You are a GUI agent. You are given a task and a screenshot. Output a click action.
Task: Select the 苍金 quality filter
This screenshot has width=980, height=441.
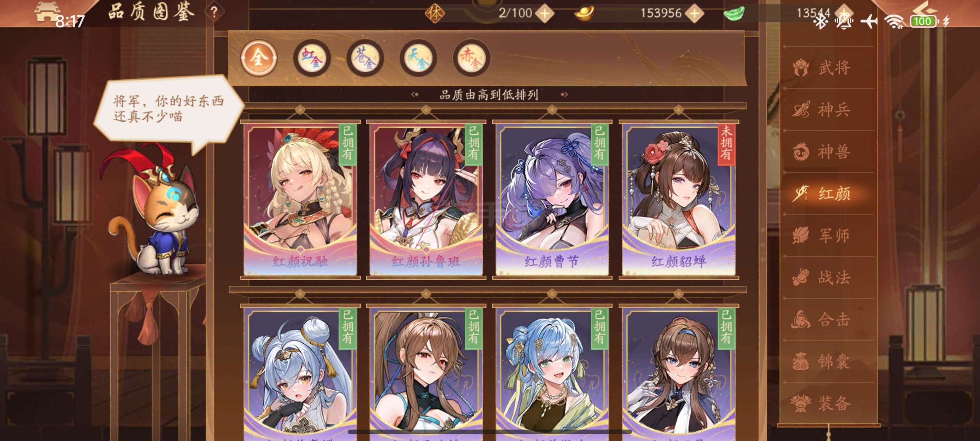pyautogui.click(x=365, y=58)
